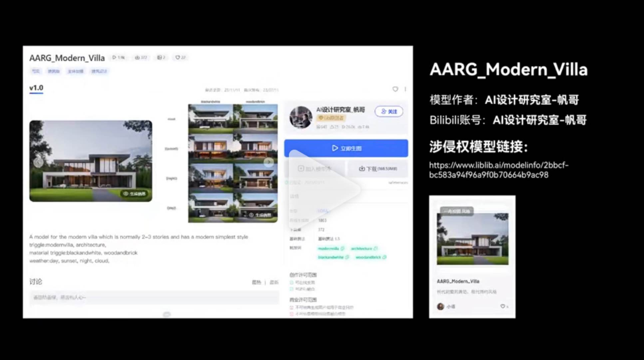Screen dimensions: 644x360
Task: Click the 加入模型库 button
Action: pyautogui.click(x=315, y=169)
